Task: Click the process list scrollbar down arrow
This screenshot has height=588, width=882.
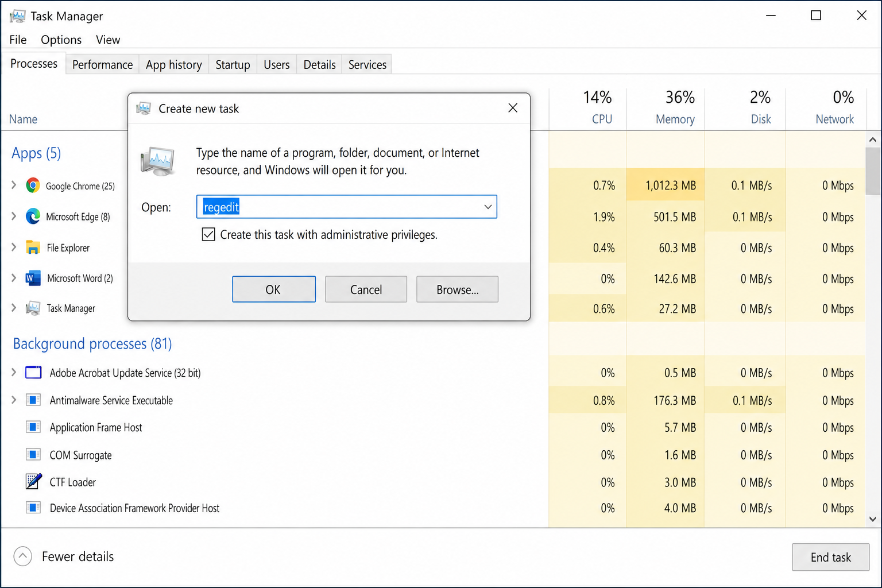Action: (x=872, y=519)
